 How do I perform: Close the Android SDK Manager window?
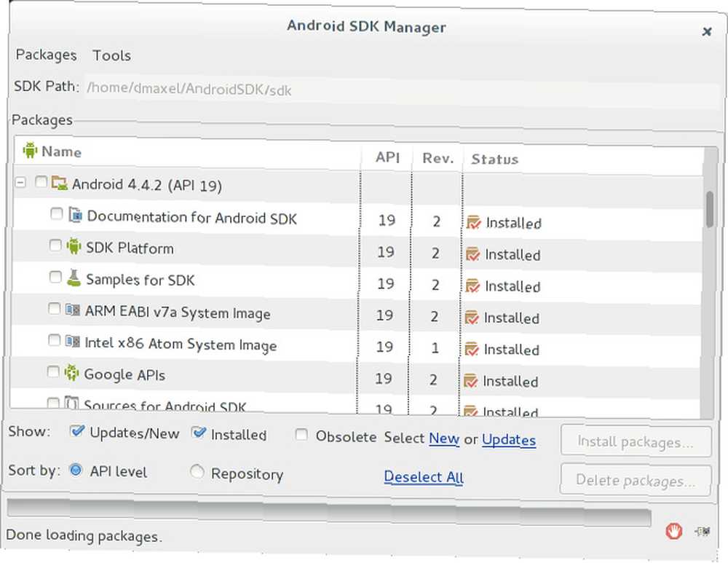(x=707, y=31)
